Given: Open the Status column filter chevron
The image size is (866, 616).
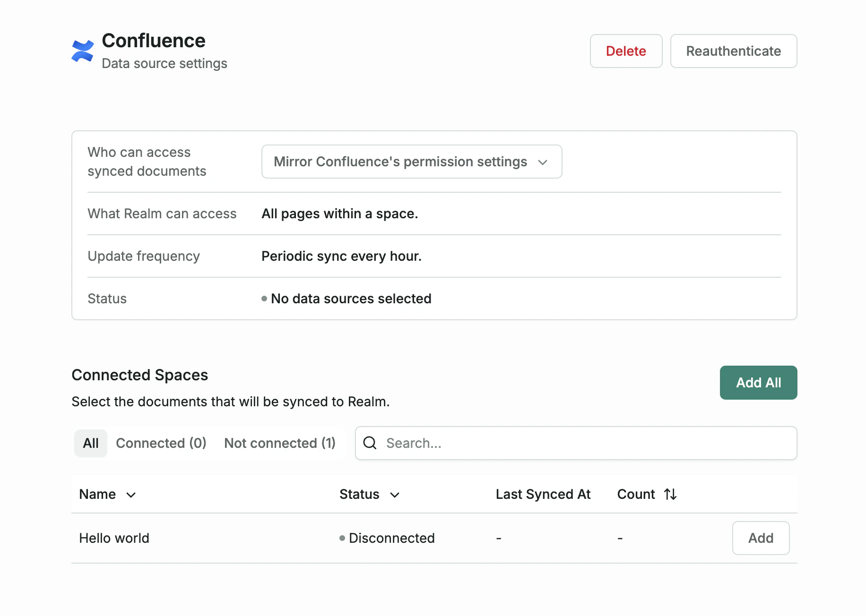Looking at the screenshot, I should point(395,495).
